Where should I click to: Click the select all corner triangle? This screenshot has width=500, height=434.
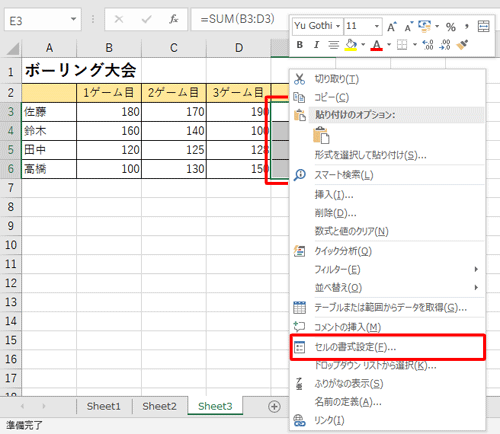[13, 49]
